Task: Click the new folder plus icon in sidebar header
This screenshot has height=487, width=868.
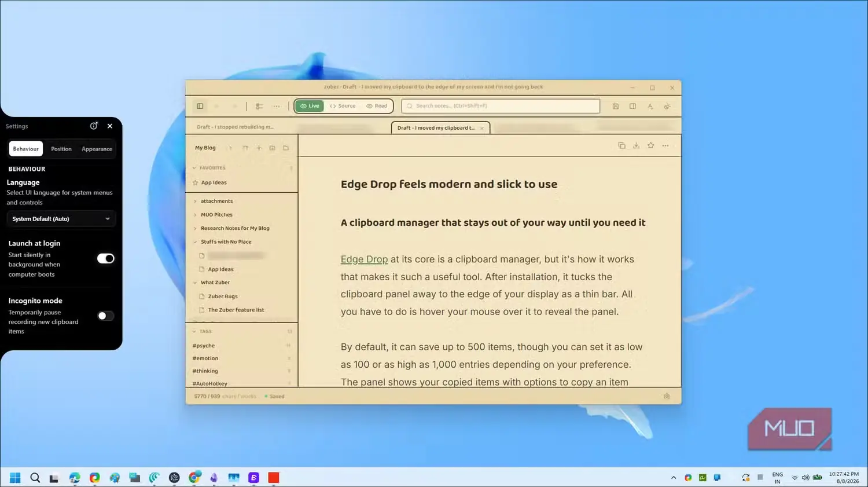Action: coord(272,148)
